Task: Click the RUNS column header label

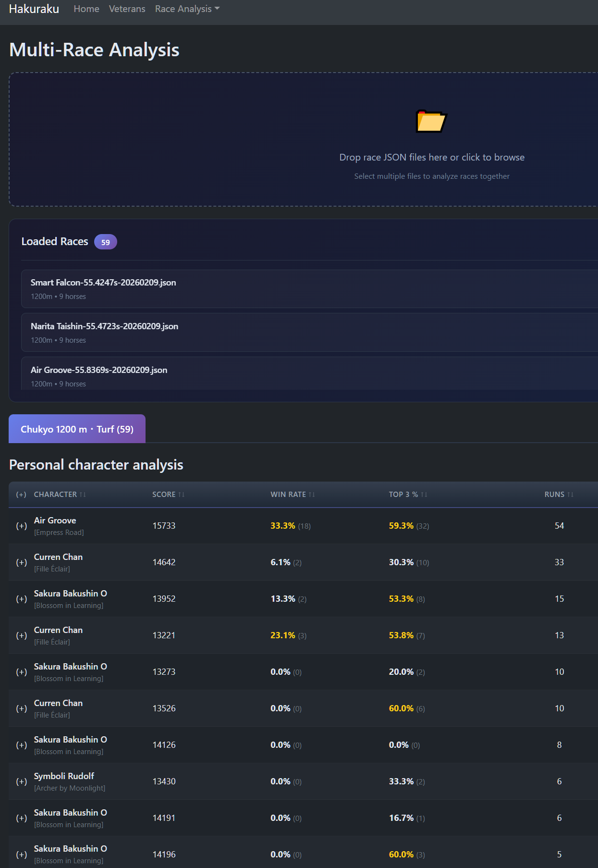Action: tap(554, 495)
